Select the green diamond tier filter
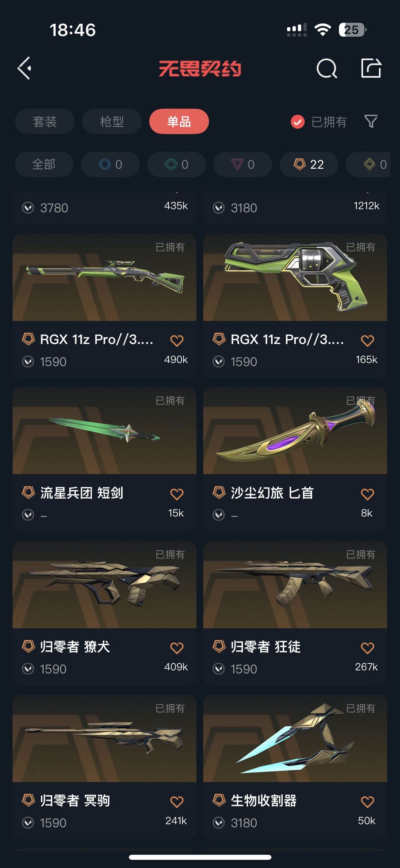Screen dimensions: 400x868 [177, 164]
